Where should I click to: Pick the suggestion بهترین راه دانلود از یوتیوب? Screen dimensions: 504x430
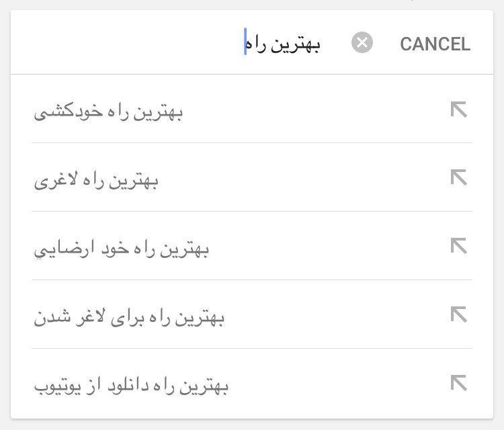(x=132, y=386)
